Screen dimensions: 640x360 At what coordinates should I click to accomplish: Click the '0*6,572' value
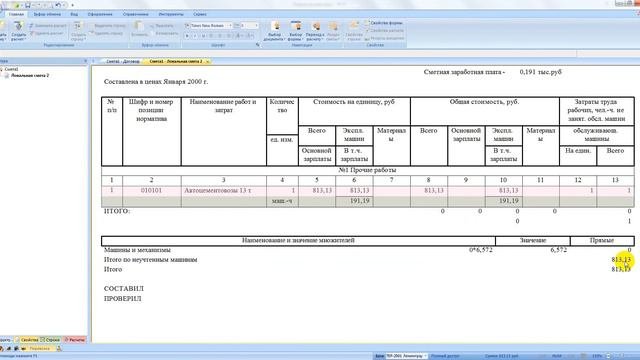tap(480, 250)
